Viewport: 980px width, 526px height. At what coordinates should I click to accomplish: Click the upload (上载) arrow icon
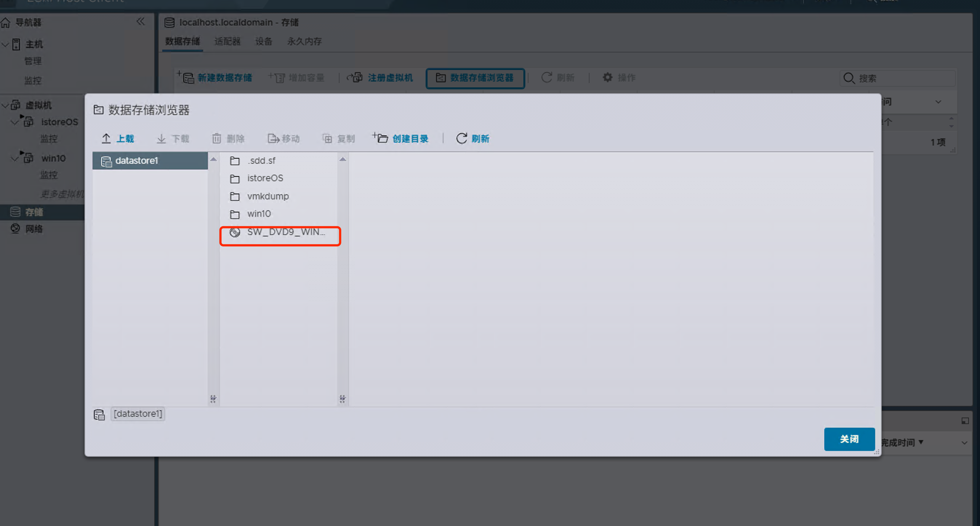[106, 139]
